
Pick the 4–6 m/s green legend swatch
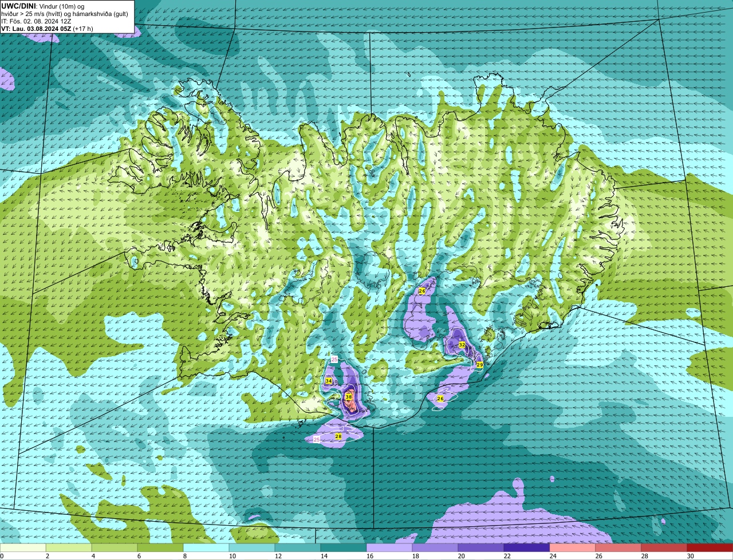coord(115,548)
